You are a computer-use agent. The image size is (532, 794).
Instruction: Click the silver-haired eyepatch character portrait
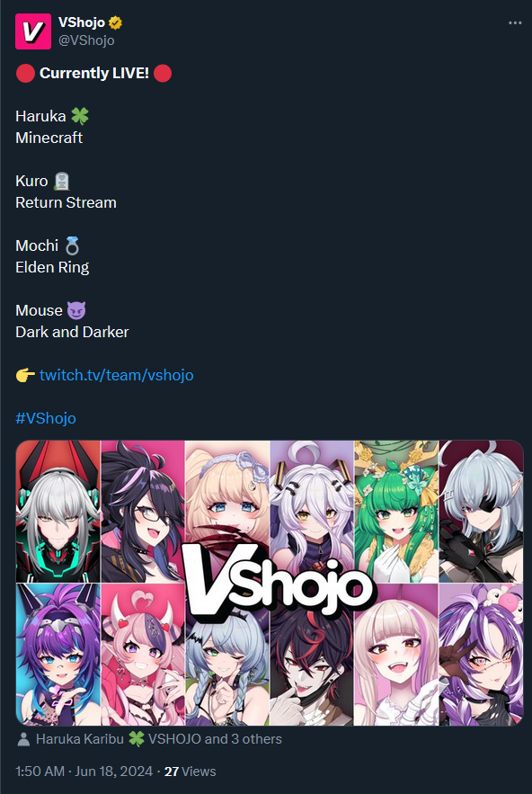click(x=481, y=512)
